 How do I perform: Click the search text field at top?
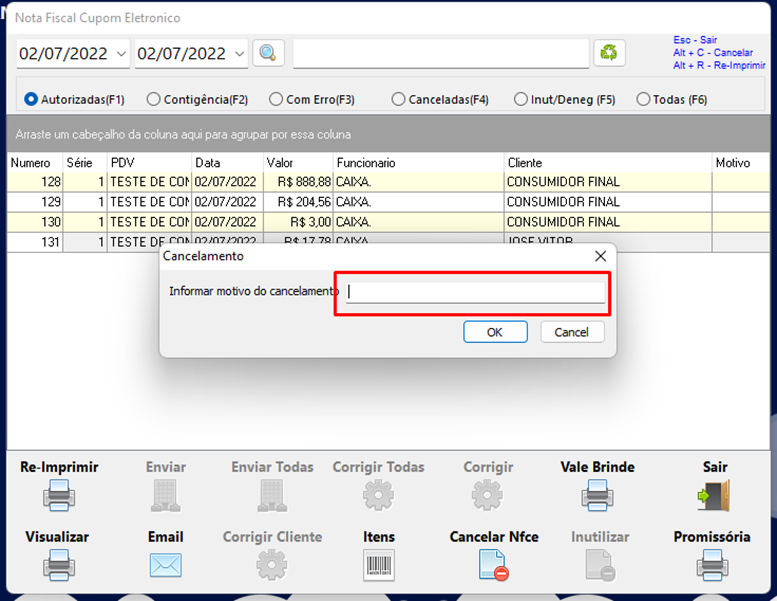tap(441, 54)
